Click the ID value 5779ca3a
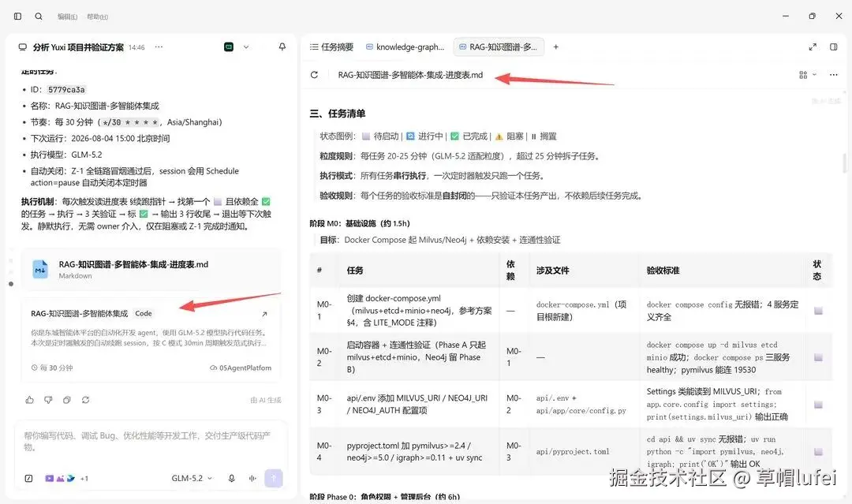The width and height of the screenshot is (852, 504). click(65, 90)
